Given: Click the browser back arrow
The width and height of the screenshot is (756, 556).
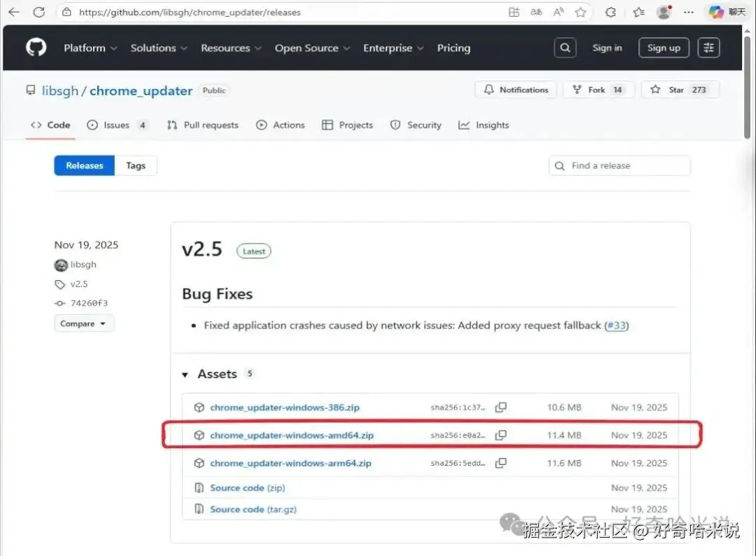Looking at the screenshot, I should coord(14,12).
